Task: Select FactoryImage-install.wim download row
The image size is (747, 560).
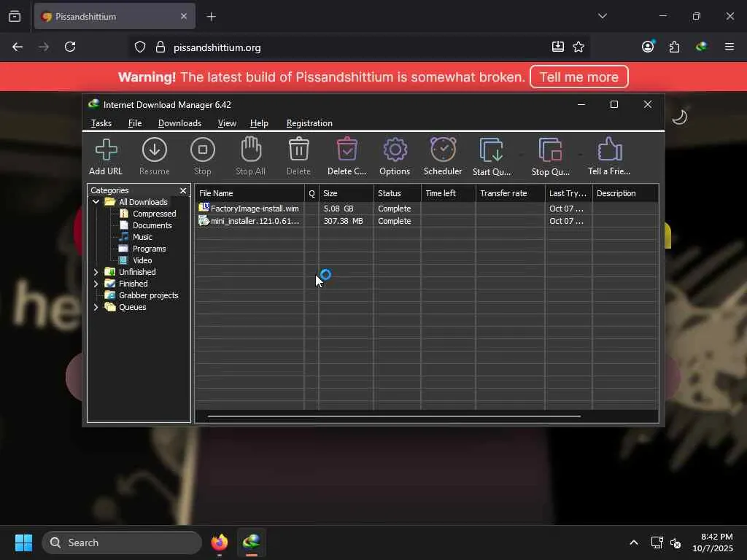Action: click(x=426, y=209)
